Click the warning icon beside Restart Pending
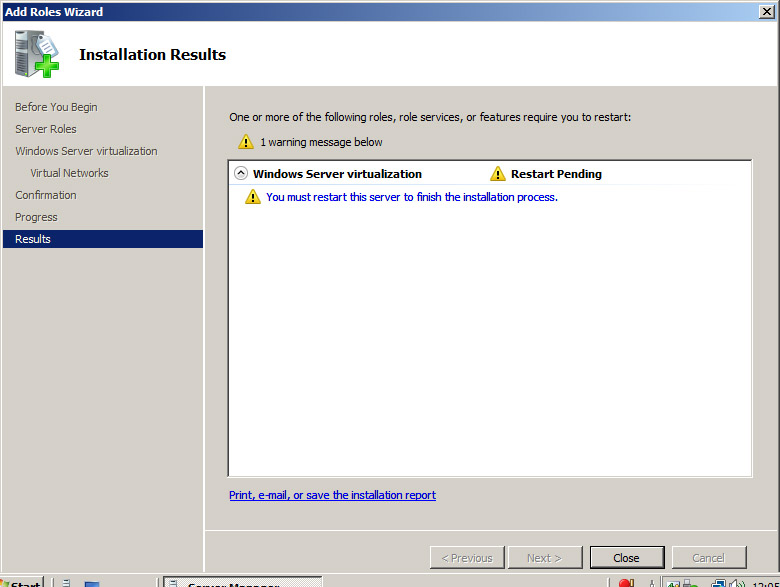This screenshot has height=587, width=780. (x=497, y=174)
